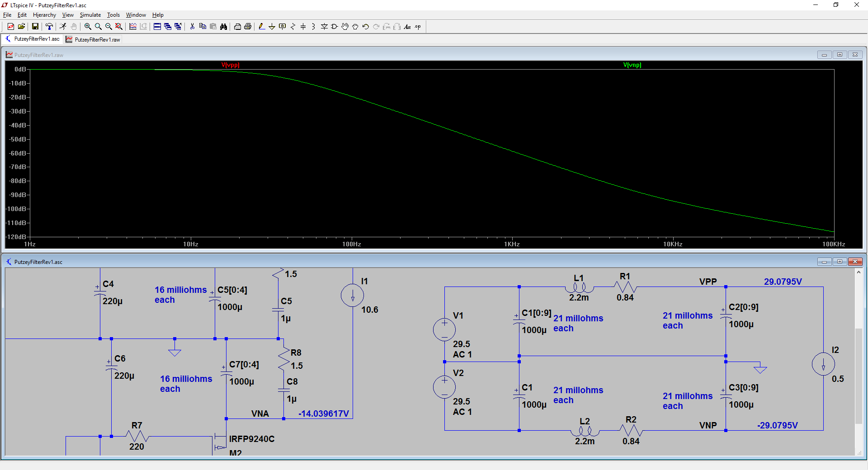Click the VNP net label
Viewport: 868px width, 470px height.
708,425
